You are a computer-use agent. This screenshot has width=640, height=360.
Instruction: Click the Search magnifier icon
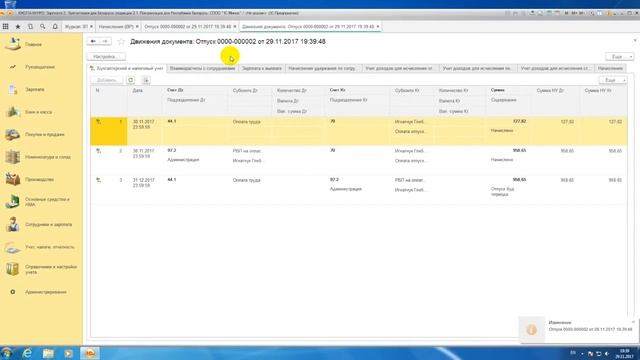click(42, 27)
